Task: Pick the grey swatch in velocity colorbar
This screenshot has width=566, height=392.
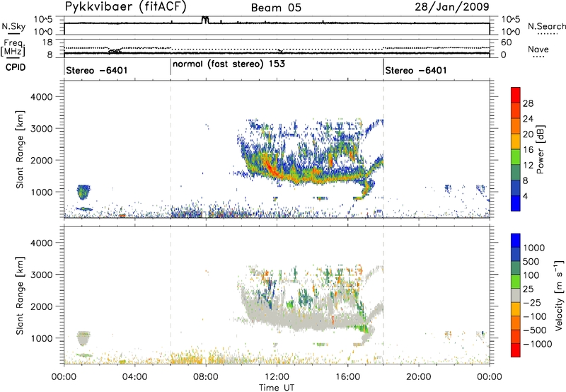Action: (x=516, y=296)
